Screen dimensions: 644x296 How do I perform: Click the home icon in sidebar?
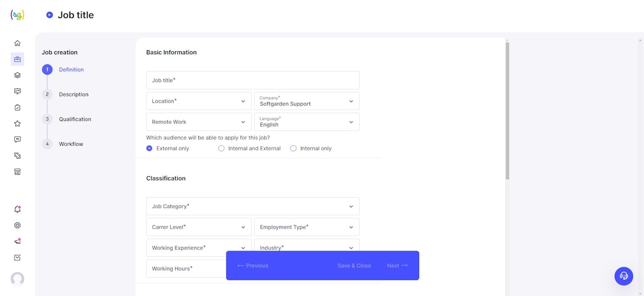click(x=17, y=43)
